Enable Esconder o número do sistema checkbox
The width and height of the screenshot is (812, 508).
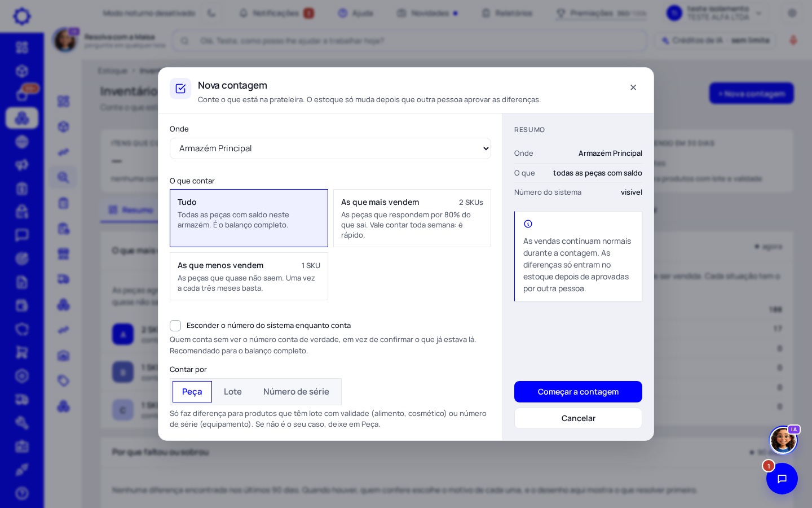coord(175,326)
